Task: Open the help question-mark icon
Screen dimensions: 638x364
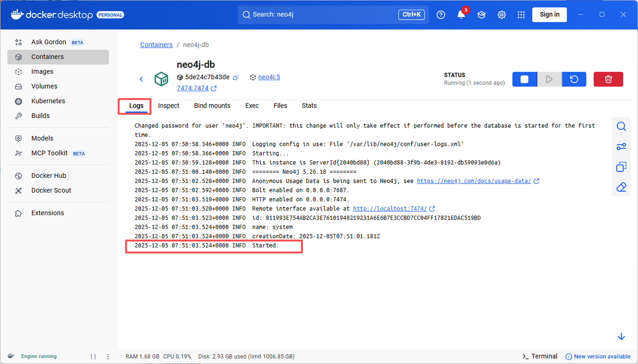Action: pos(441,15)
